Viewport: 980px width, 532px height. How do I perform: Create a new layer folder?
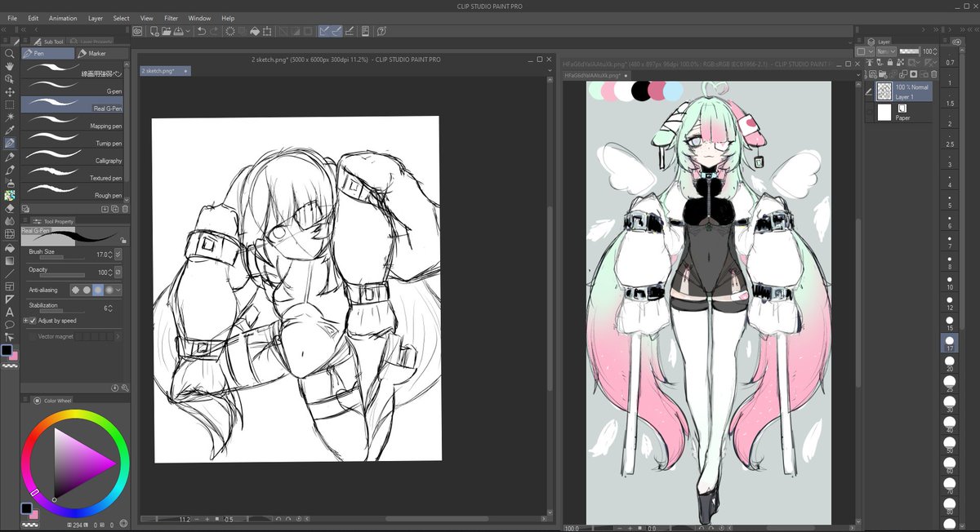pos(883,74)
